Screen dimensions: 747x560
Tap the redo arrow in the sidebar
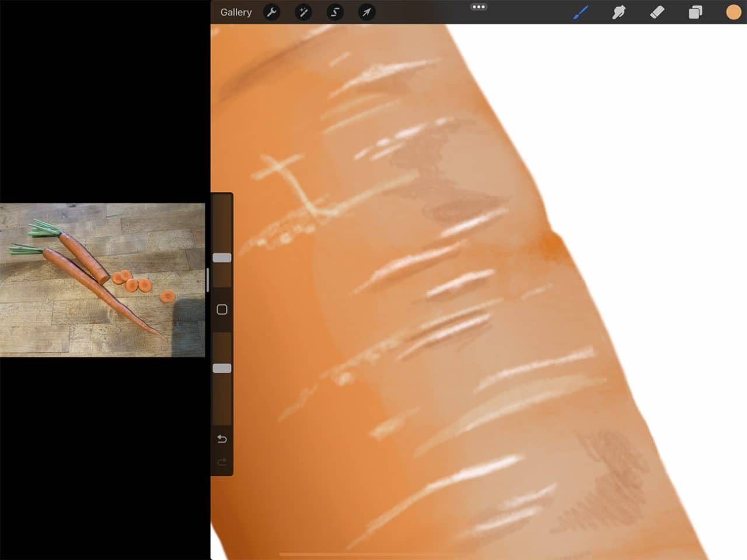pos(221,462)
